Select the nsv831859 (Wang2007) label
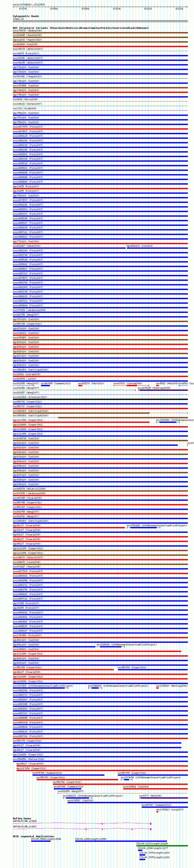The image size is (194, 868). tap(71, 791)
